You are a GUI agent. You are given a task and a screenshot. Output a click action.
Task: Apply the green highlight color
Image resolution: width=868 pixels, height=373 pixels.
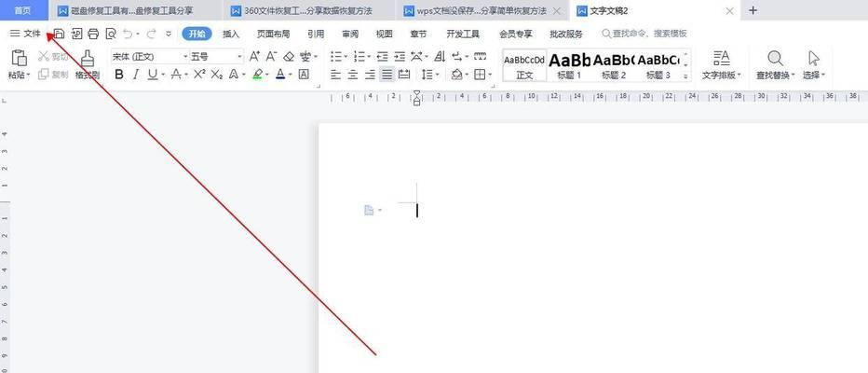pyautogui.click(x=257, y=75)
